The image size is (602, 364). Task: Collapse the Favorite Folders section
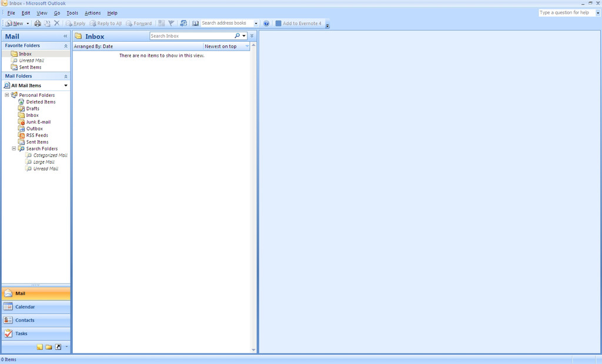tap(66, 46)
